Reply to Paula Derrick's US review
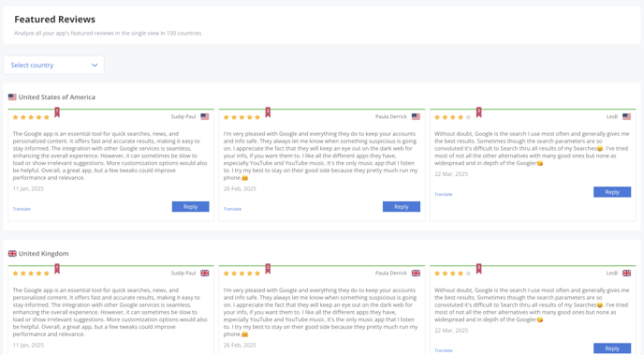The height and width of the screenshot is (355, 644). (x=402, y=207)
